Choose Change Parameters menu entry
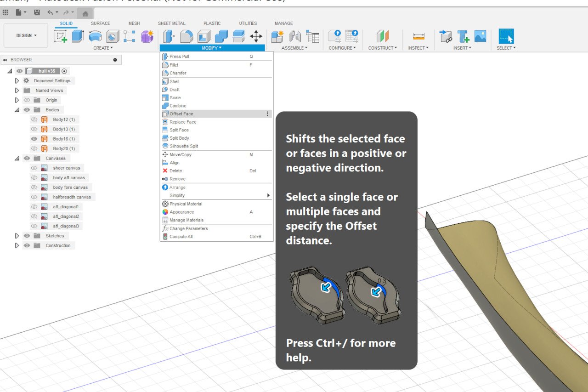588x392 pixels. click(216, 228)
